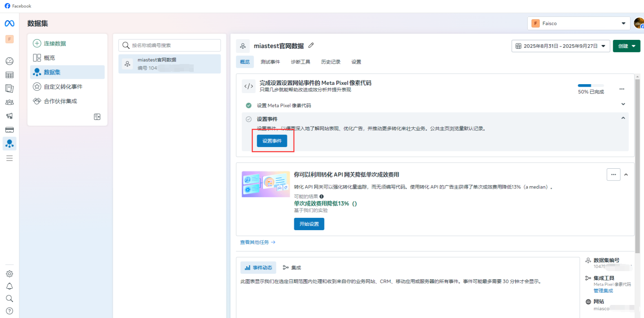The width and height of the screenshot is (644, 318).
Task: Expand the Meta Pixel code setup step
Action: [x=623, y=104]
